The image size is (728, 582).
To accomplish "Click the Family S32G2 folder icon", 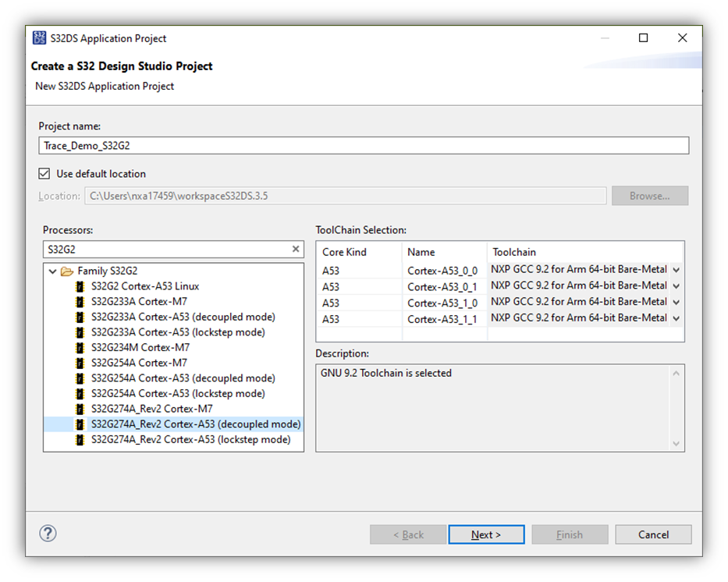I will [67, 271].
